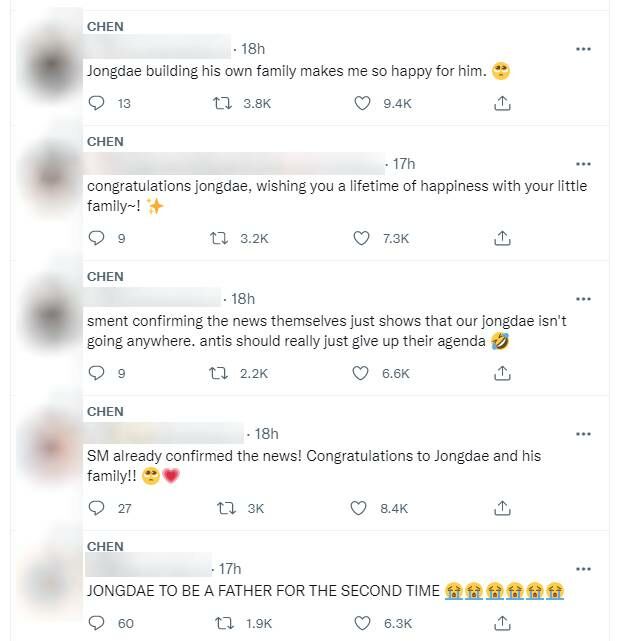Image resolution: width=628 pixels, height=641 pixels.
Task: Like the 'FATHER FOR THE SECOND TIME' tweet
Action: tap(363, 623)
